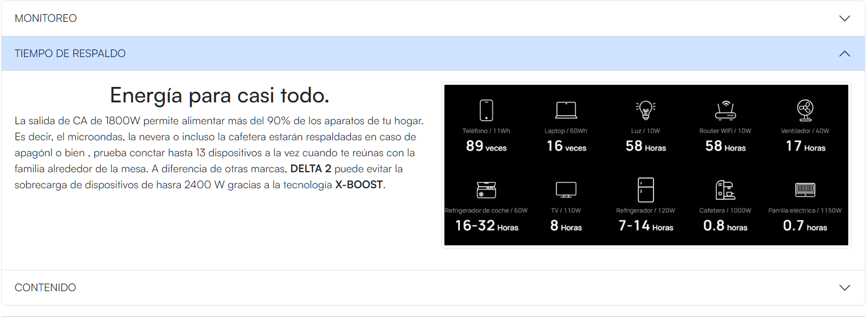Click the Refrigerador fridge icon

tap(646, 190)
